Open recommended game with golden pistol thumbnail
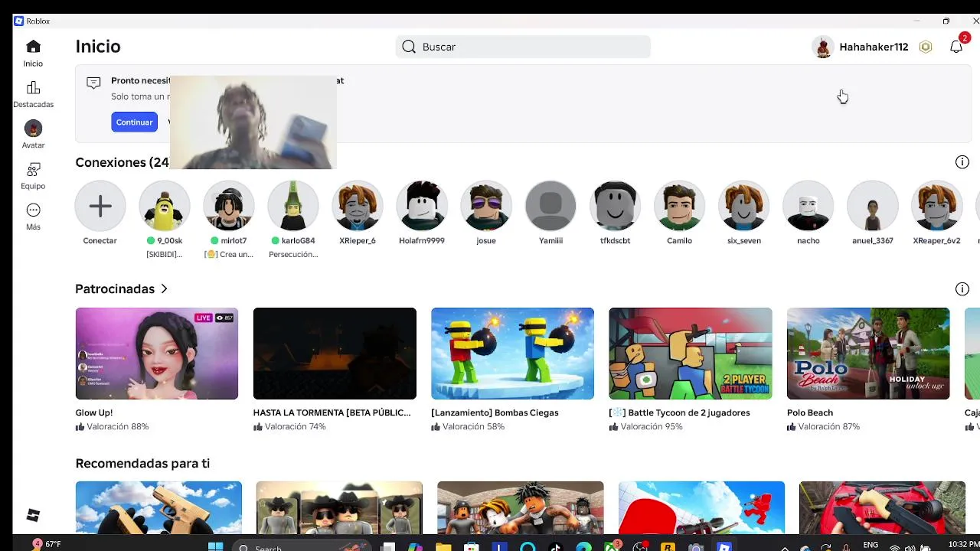Screen dimensions: 980x551 [158, 507]
